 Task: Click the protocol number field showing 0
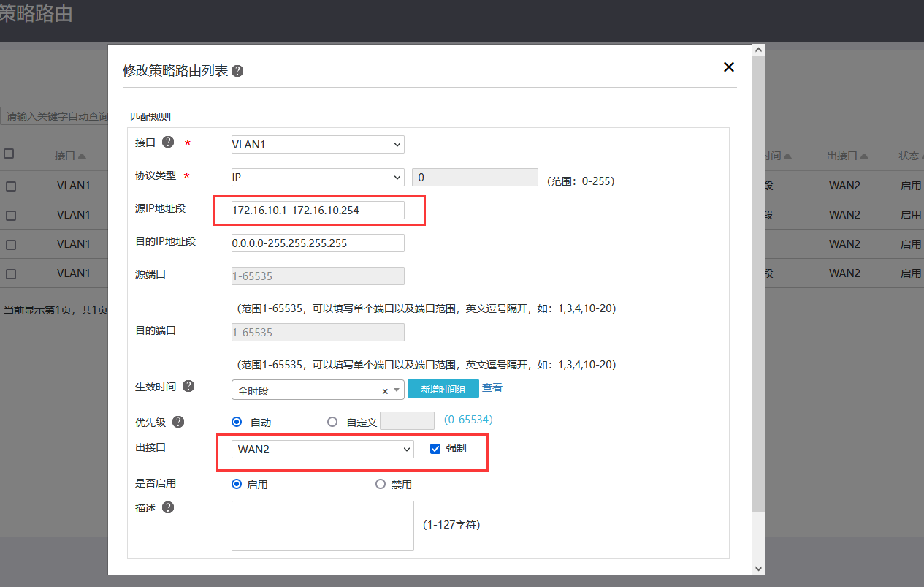pos(476,177)
